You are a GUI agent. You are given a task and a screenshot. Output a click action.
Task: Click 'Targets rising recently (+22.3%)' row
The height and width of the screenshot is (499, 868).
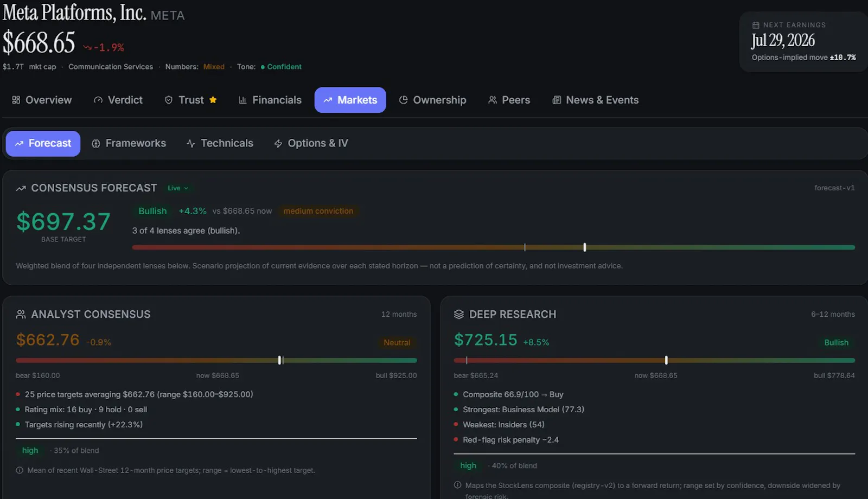coord(84,425)
